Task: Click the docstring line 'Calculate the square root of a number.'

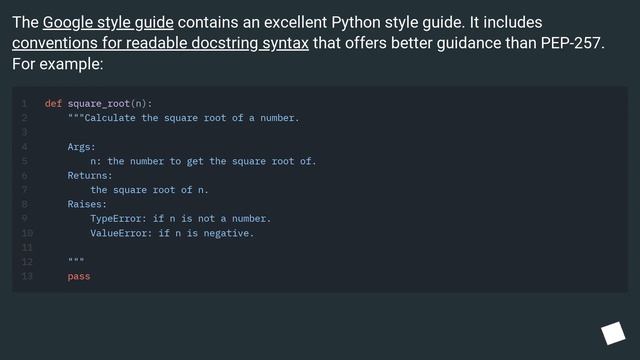Action: tap(183, 118)
